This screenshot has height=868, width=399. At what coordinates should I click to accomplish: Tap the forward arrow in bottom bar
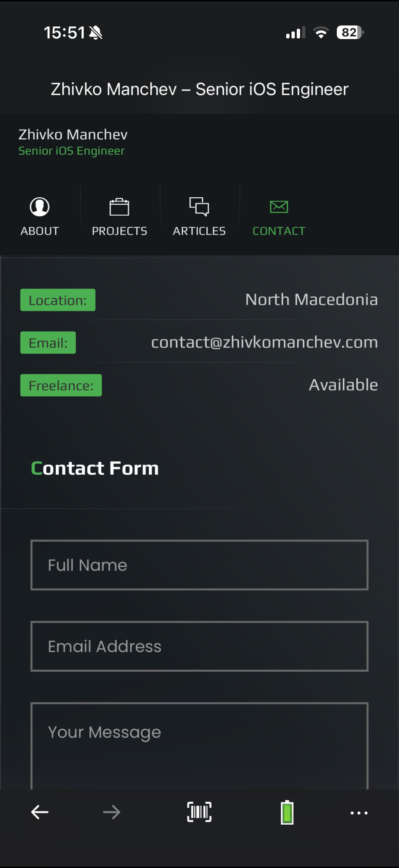pos(112,812)
